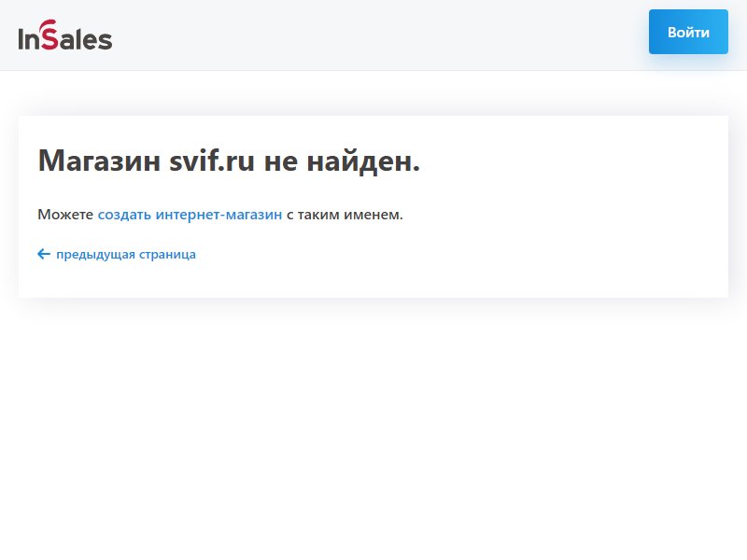Go back via предыдущая страница link
747x560 pixels.
click(x=117, y=254)
